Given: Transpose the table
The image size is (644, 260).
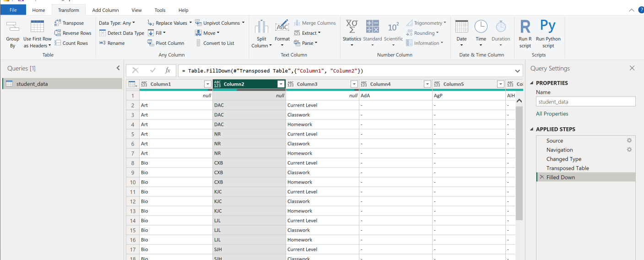Looking at the screenshot, I should 69,23.
